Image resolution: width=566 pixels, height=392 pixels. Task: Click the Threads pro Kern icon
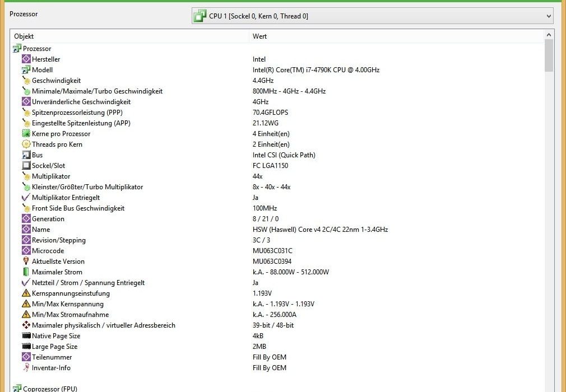(26, 144)
